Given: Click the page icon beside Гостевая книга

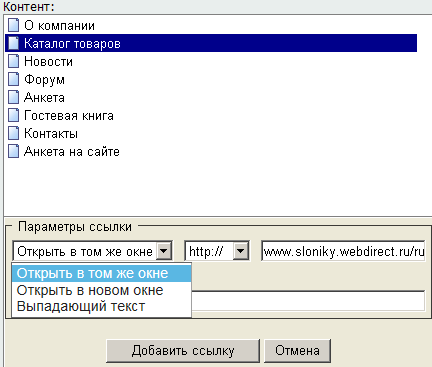Looking at the screenshot, I should tap(14, 115).
